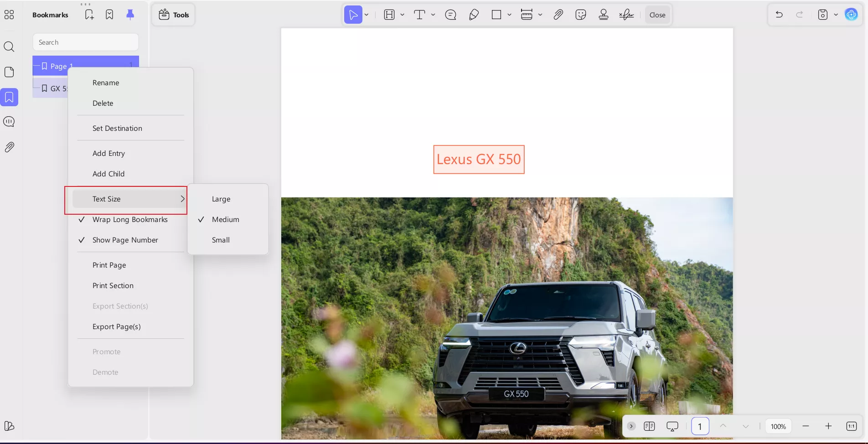Image resolution: width=868 pixels, height=444 pixels.
Task: Expand the shape tool dropdown arrow
Action: click(x=510, y=15)
